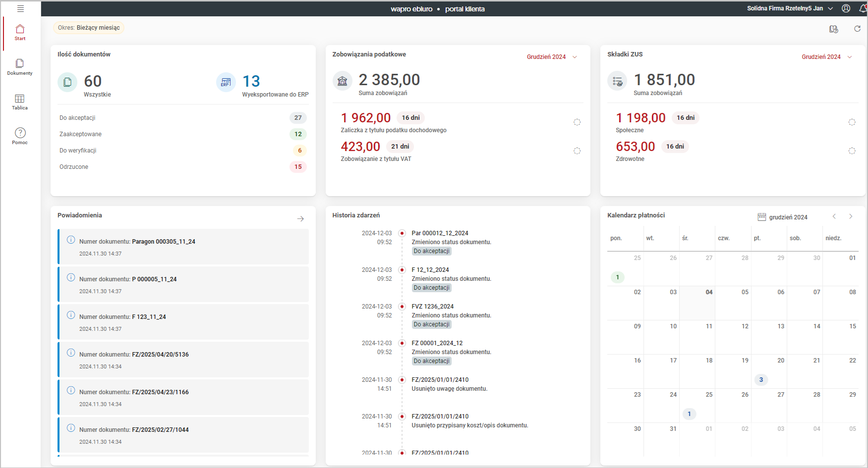Viewport: 868px width, 468px height.
Task: Go to previous month in payment calendar
Action: pyautogui.click(x=834, y=216)
